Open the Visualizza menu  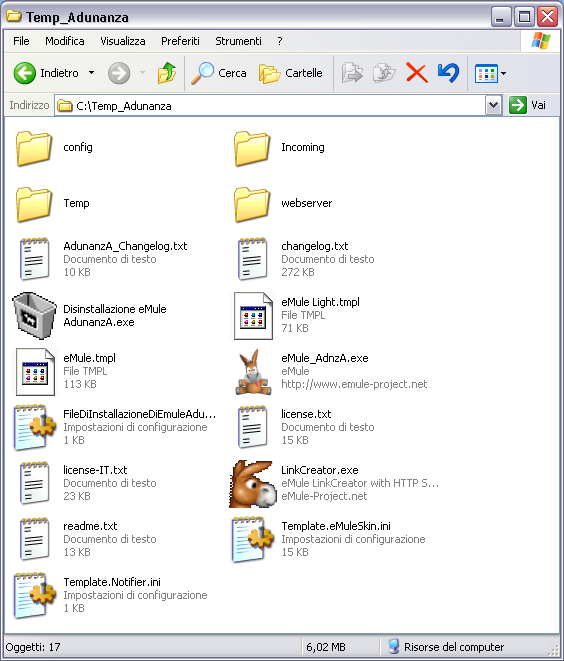pyautogui.click(x=123, y=41)
